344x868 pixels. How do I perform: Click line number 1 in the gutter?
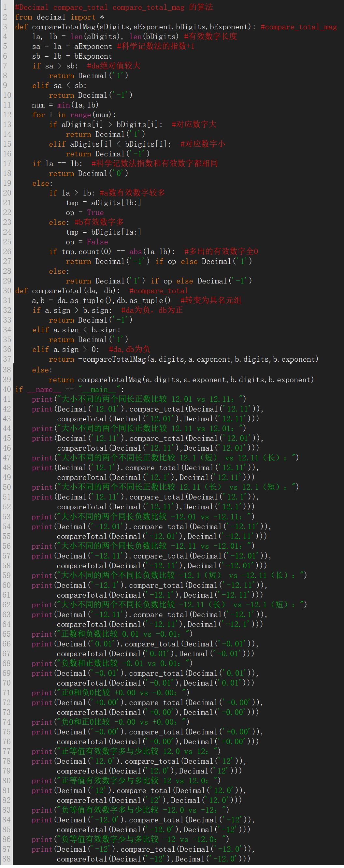pos(5,7)
